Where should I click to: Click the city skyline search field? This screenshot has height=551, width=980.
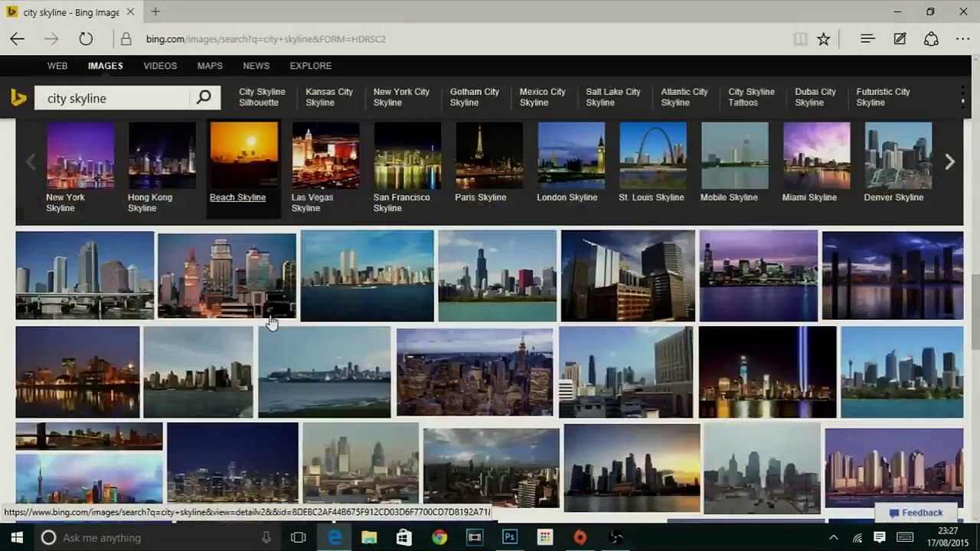pyautogui.click(x=115, y=98)
